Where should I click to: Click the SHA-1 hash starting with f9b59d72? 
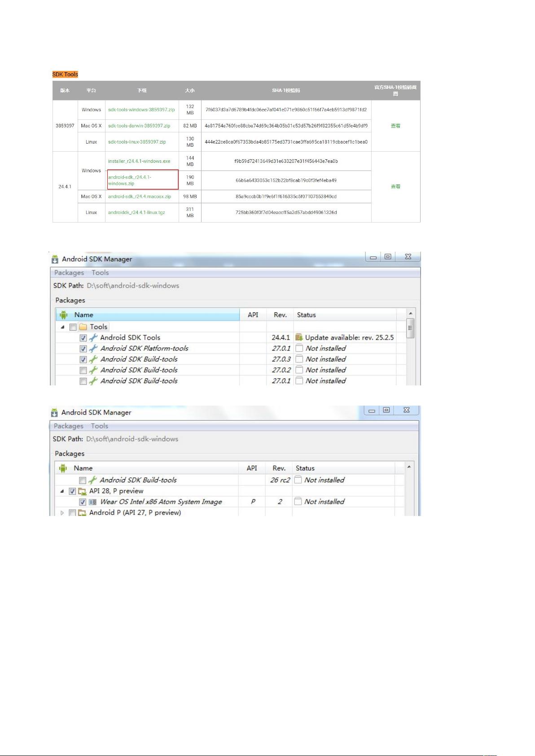286,162
